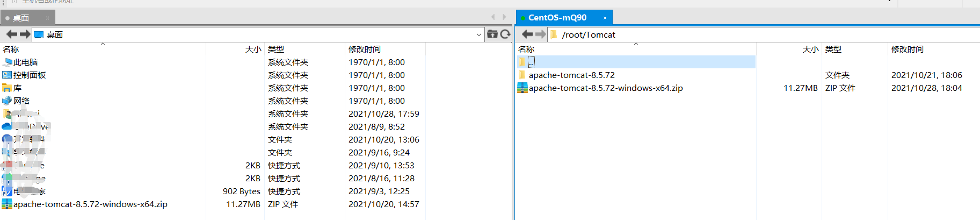
Task: Sort remote files by 修改时间 column
Action: click(x=908, y=49)
